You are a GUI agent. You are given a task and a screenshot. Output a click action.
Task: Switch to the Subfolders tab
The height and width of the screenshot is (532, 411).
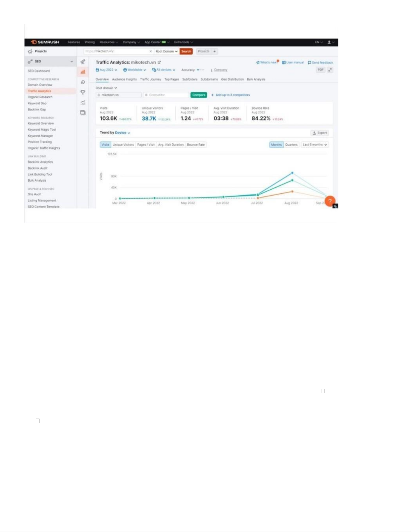190,80
